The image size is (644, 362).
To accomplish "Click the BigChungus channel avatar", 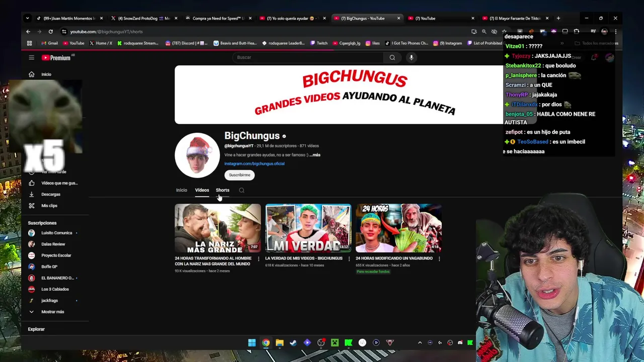I will tap(197, 155).
